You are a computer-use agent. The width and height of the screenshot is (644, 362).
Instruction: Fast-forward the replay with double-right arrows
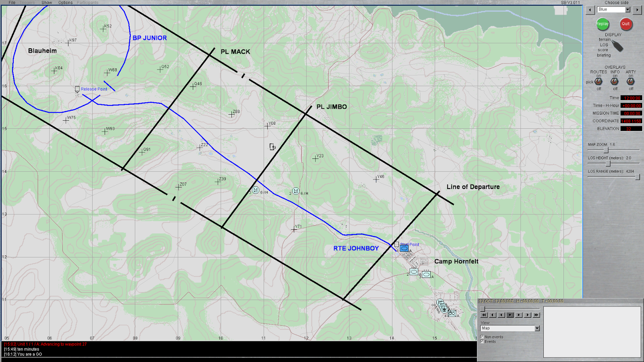536,315
